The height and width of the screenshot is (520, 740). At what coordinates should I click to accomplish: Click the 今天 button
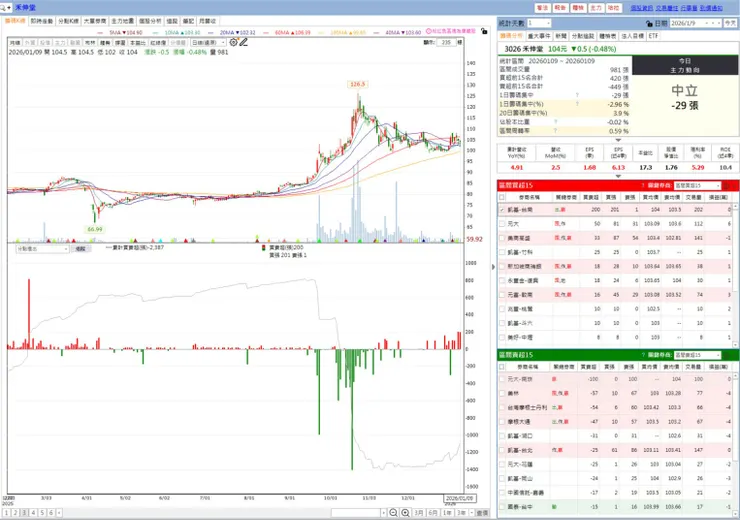pos(730,23)
